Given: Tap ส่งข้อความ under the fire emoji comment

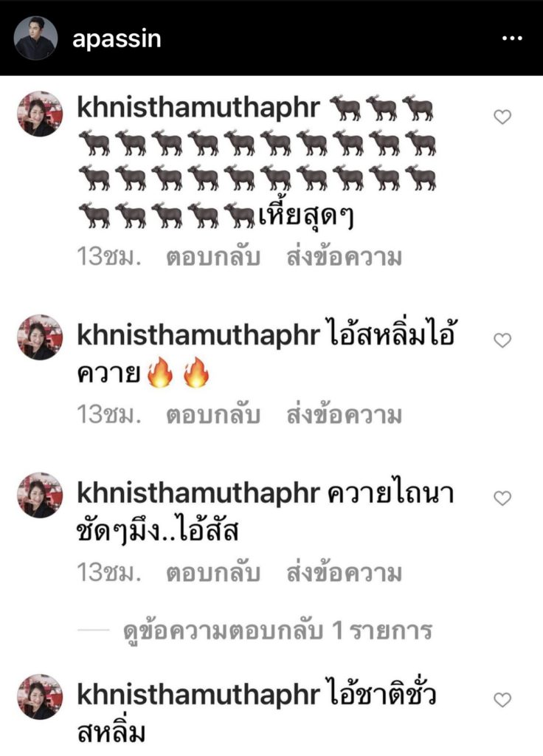Looking at the screenshot, I should click(x=344, y=415).
